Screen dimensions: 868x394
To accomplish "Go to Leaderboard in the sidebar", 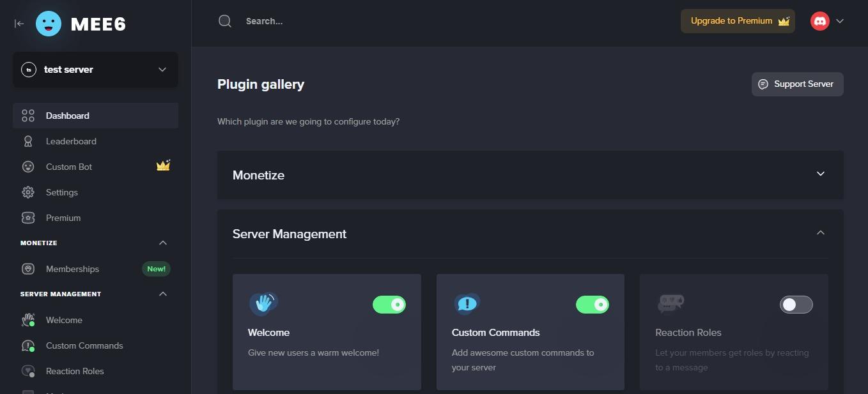I will [95, 141].
